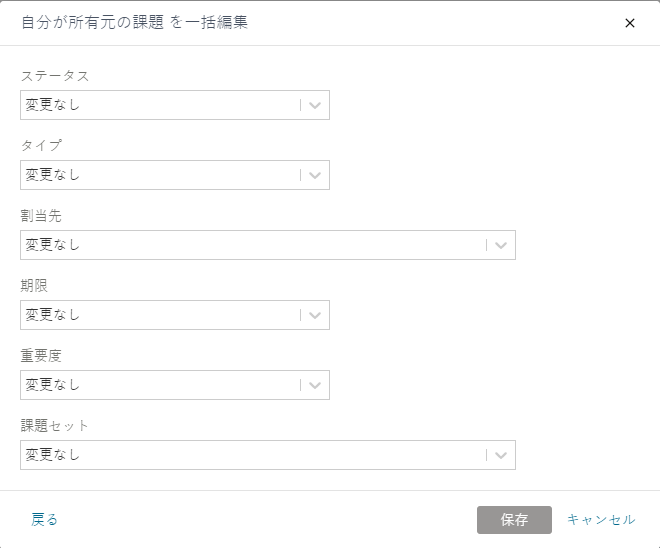Open the ステータス combo box showing 変更なし
Viewport: 660px width, 548px height.
[175, 105]
